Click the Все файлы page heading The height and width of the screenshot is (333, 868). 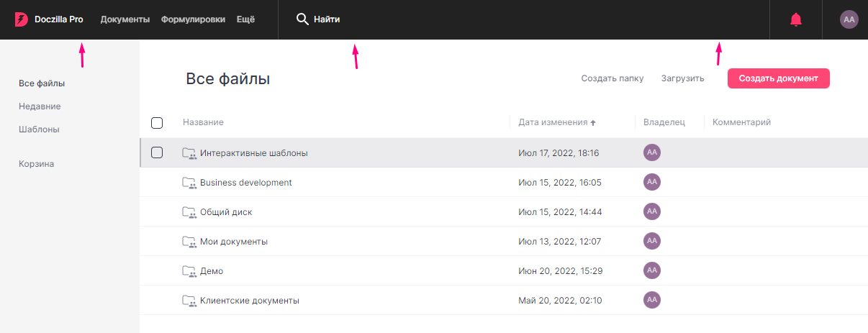[x=228, y=79]
